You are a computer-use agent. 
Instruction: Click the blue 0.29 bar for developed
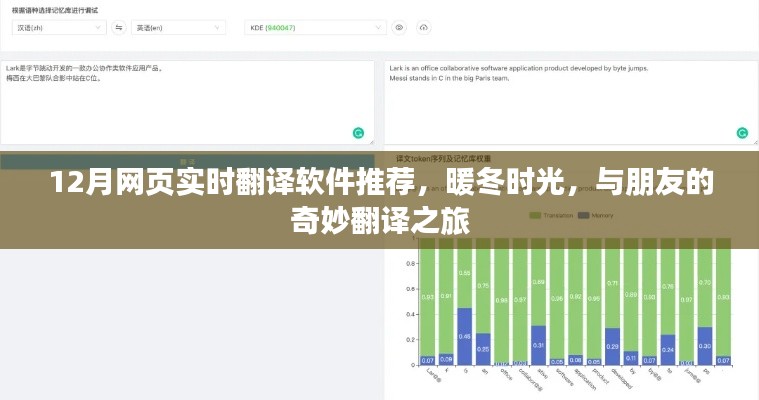tap(613, 345)
